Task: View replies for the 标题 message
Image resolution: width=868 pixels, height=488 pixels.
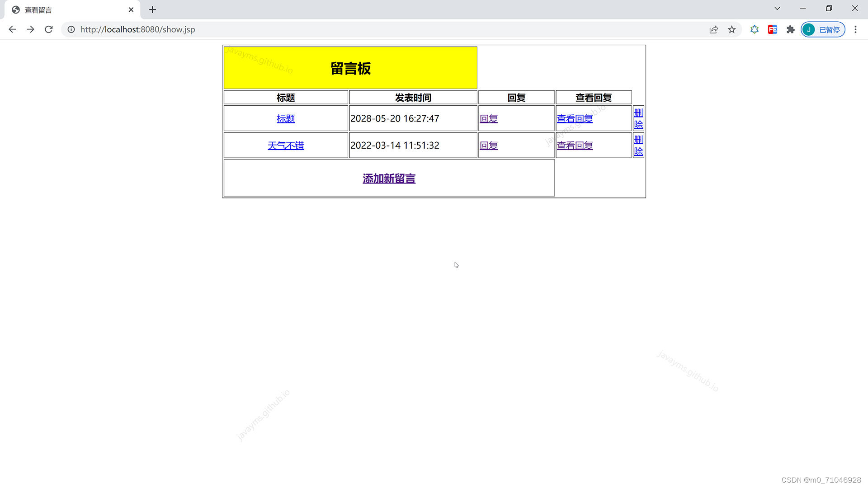Action: 575,118
